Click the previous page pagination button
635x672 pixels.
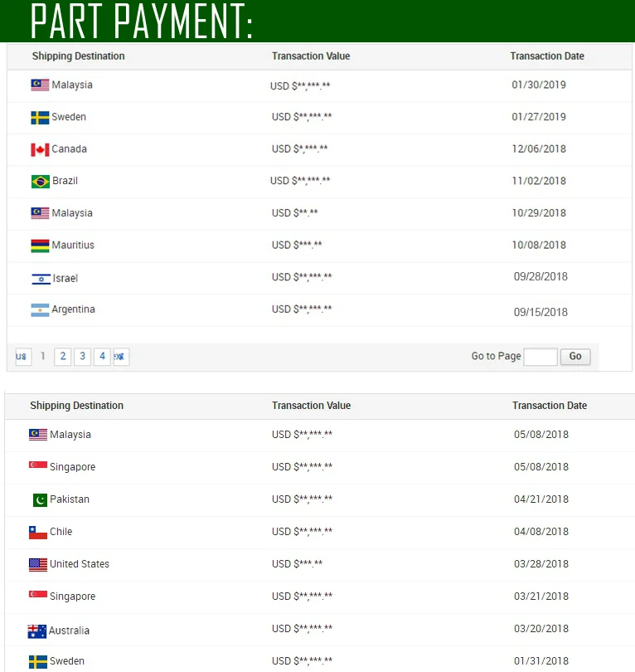pos(22,357)
